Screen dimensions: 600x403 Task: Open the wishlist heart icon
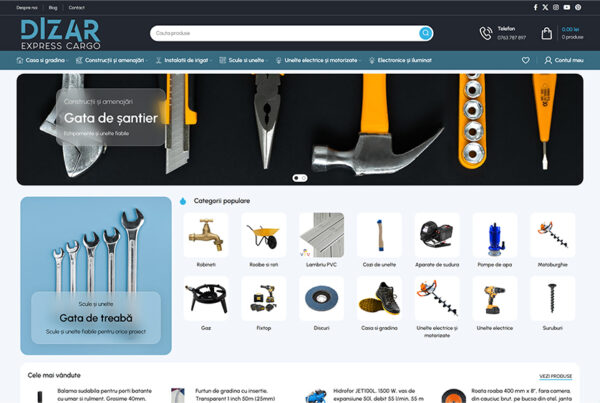[526, 60]
